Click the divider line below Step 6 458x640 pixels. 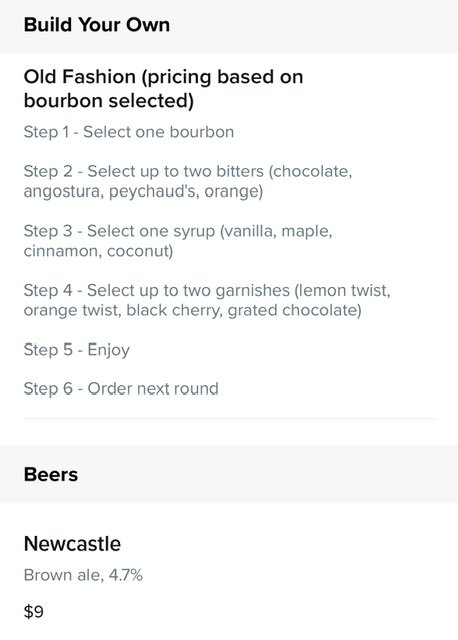pyautogui.click(x=230, y=419)
